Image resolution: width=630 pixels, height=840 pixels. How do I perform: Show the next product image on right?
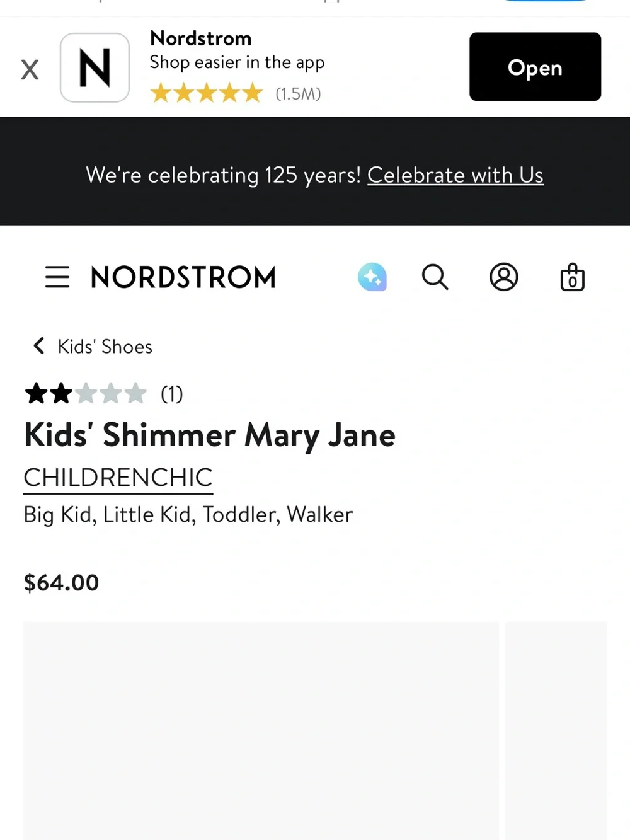point(556,730)
